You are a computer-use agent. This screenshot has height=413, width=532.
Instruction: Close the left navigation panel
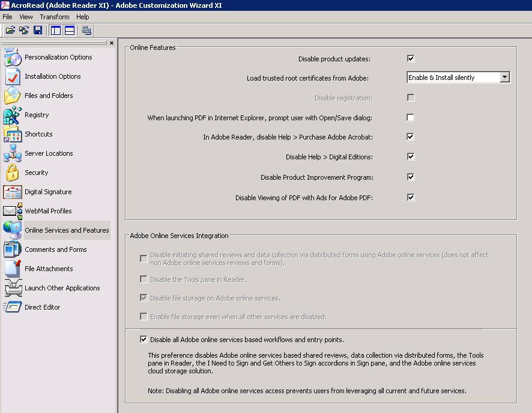click(x=112, y=43)
